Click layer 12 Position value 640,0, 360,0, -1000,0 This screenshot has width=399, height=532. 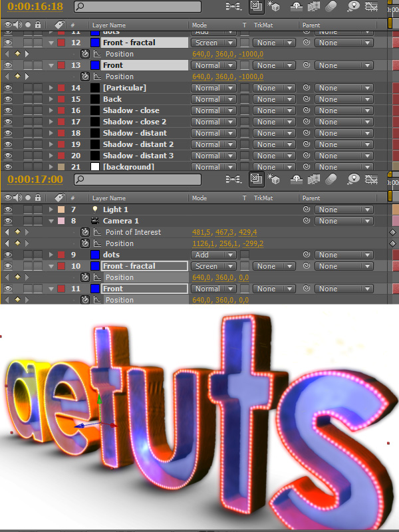(227, 54)
